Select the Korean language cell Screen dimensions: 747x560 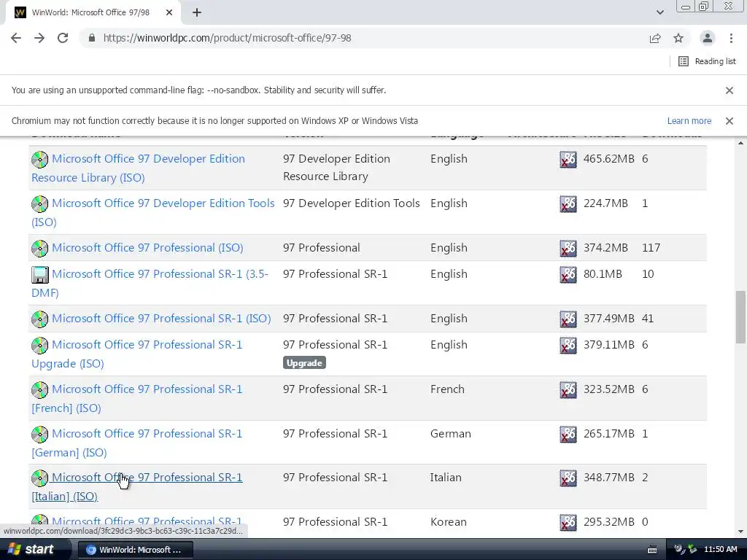click(449, 522)
